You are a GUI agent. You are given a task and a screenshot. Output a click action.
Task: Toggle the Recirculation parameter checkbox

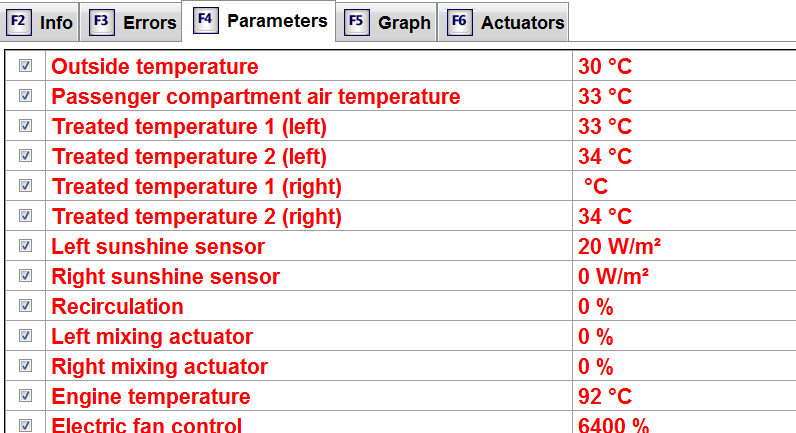(x=25, y=306)
